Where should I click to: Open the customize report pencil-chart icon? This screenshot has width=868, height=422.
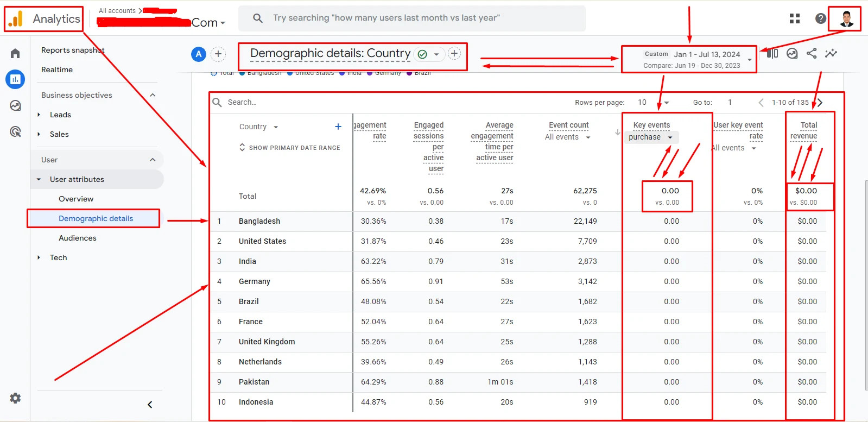pyautogui.click(x=792, y=53)
